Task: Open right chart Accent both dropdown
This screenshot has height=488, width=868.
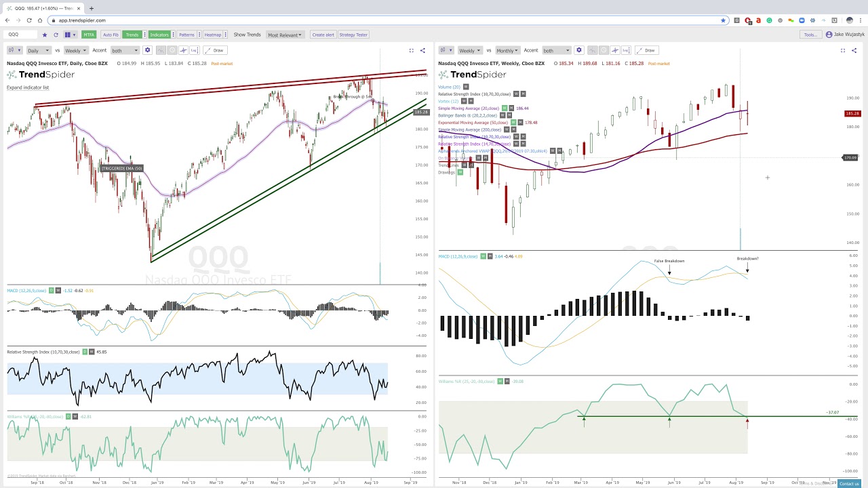Action: click(x=556, y=50)
